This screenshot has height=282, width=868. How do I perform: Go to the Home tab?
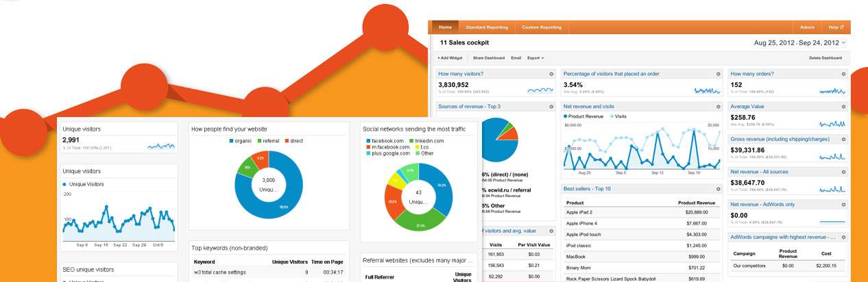tap(445, 27)
